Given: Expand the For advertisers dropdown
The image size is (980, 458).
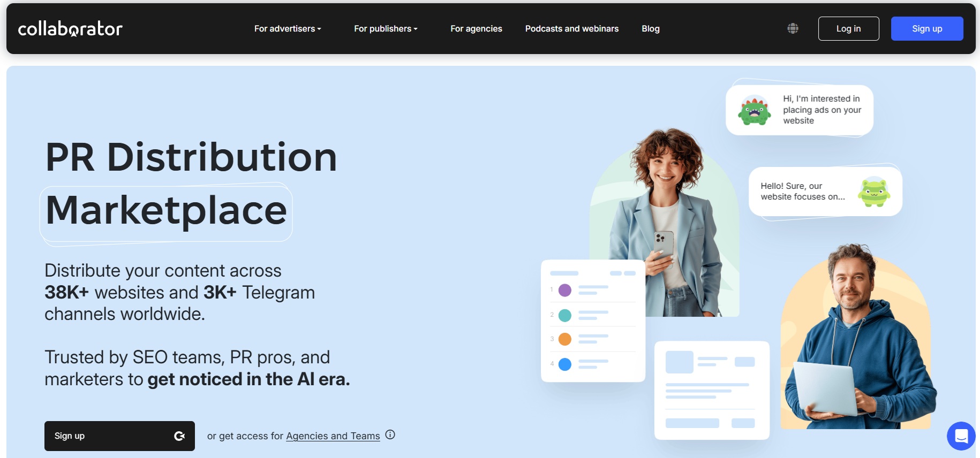Looking at the screenshot, I should (288, 29).
